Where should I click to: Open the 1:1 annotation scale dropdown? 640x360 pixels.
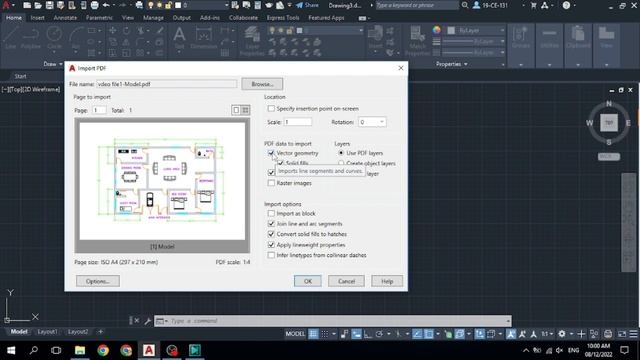click(x=547, y=334)
